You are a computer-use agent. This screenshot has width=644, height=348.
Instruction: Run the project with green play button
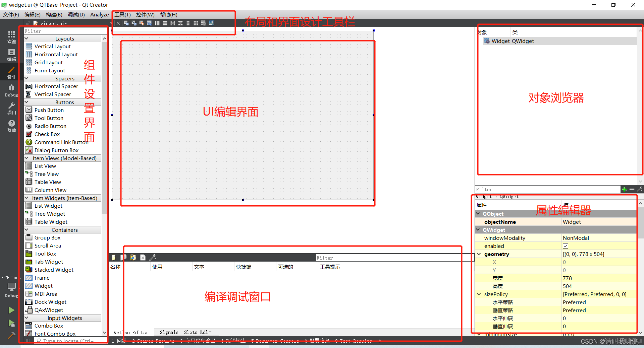pyautogui.click(x=11, y=310)
